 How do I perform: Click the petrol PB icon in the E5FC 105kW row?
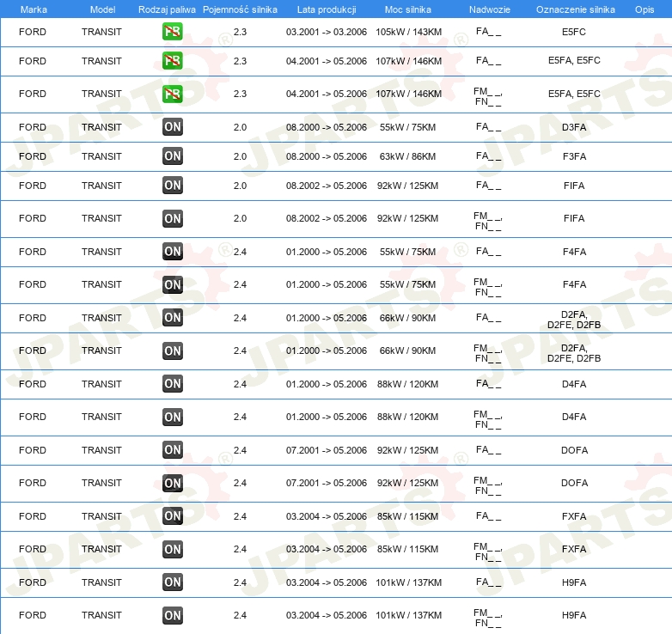172,32
